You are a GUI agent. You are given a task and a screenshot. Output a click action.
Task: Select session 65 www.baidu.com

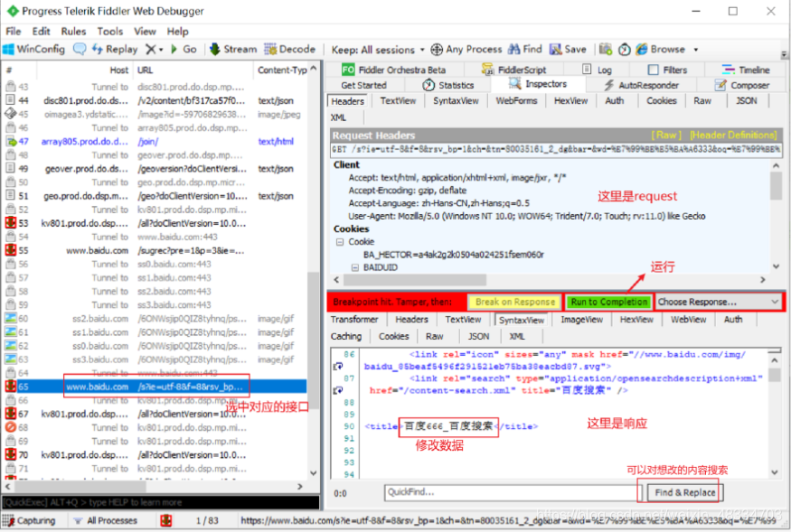pos(155,387)
